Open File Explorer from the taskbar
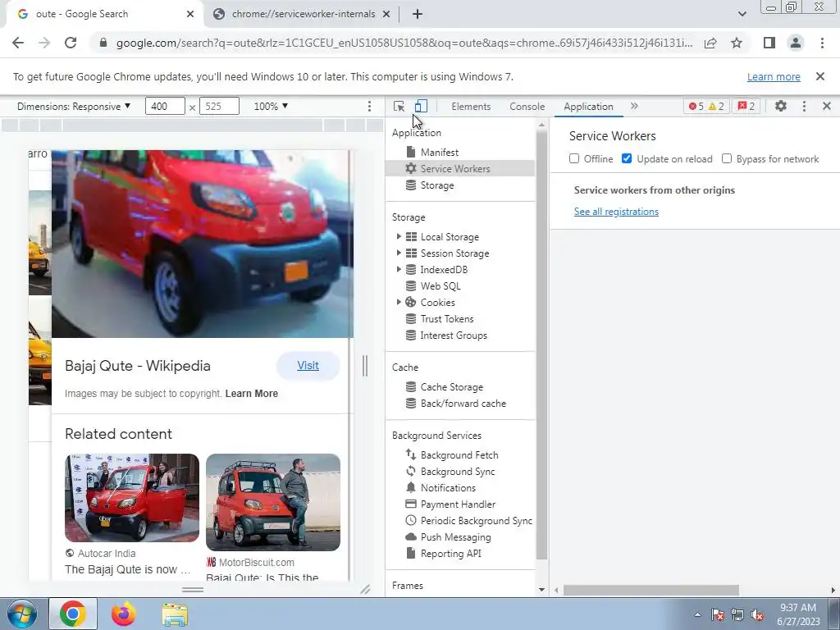 [x=176, y=614]
